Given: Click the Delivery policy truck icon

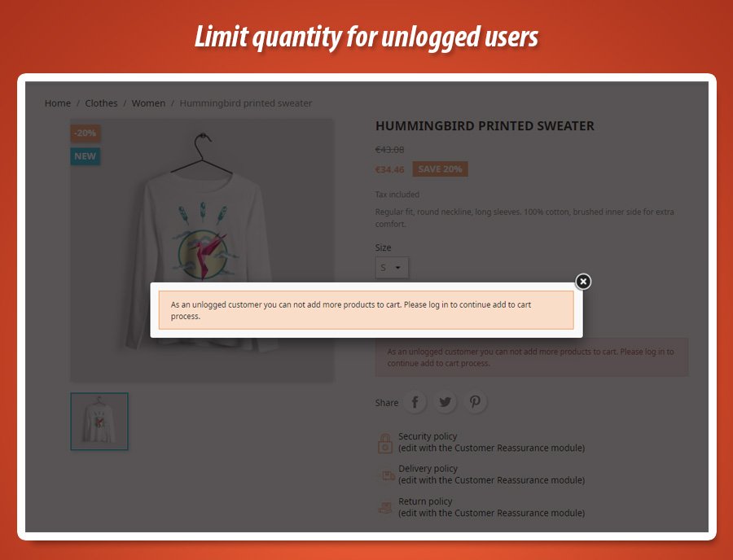Looking at the screenshot, I should (x=388, y=475).
